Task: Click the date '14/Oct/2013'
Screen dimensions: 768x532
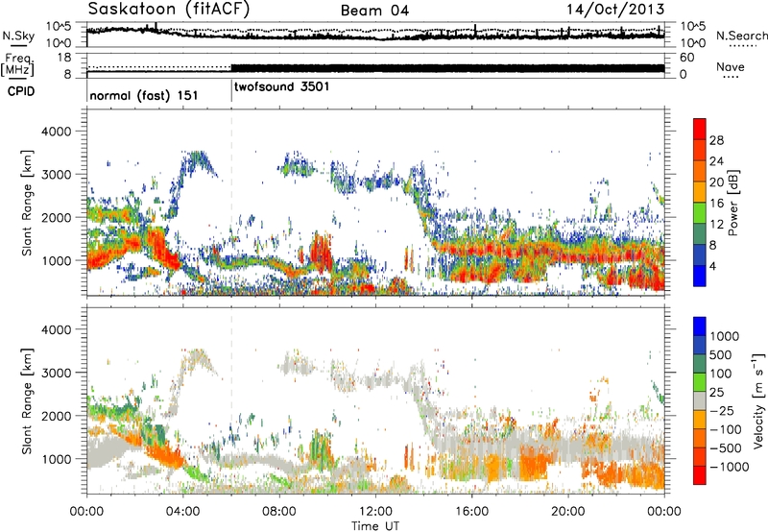Action: coord(615,9)
